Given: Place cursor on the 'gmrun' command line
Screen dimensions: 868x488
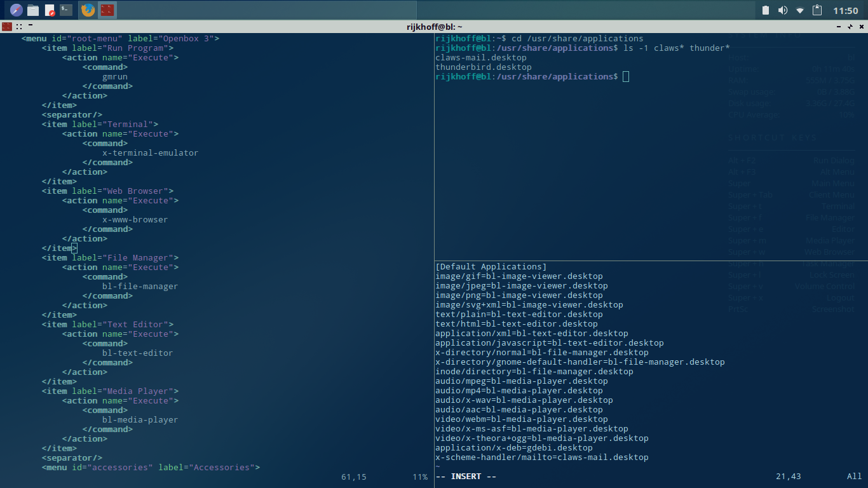Looking at the screenshot, I should (x=115, y=76).
